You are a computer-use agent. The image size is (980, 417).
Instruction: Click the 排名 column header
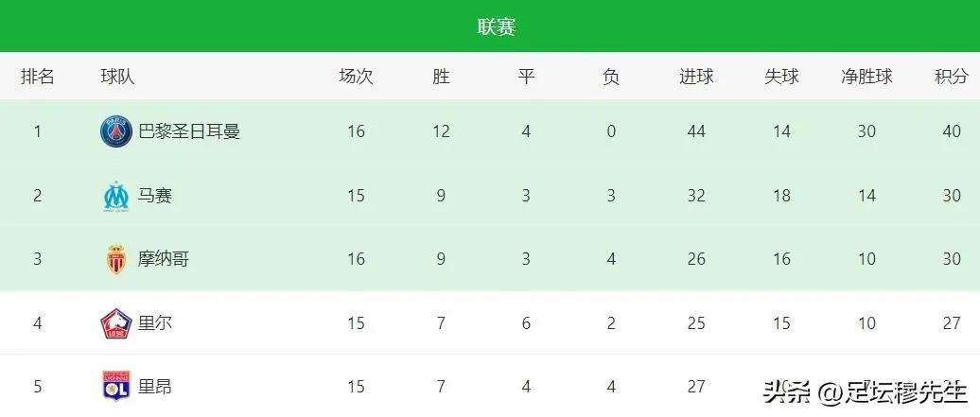38,77
